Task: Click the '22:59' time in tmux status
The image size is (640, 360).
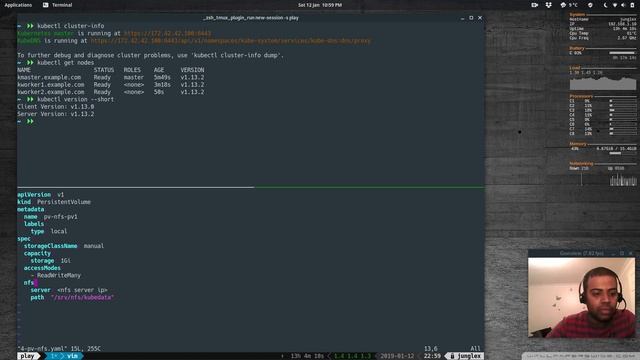Action: click(x=432, y=356)
